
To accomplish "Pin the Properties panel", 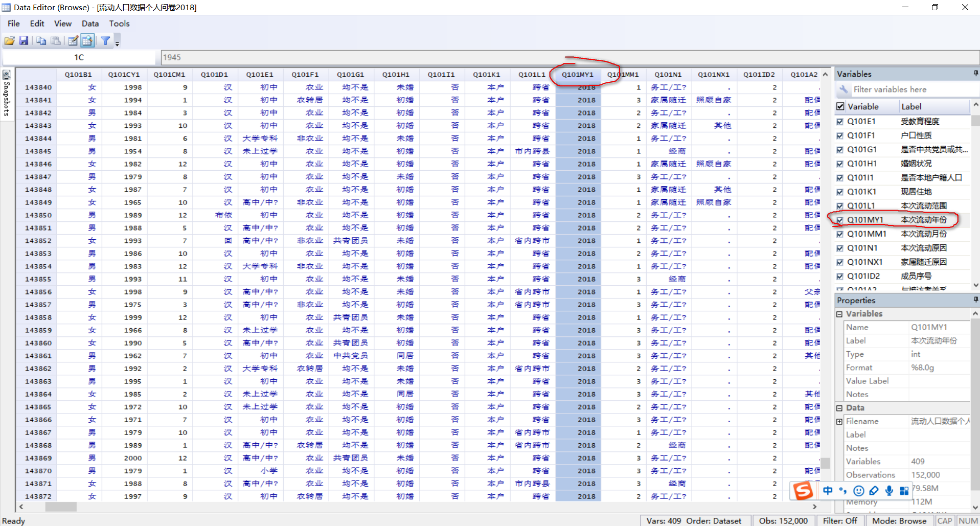I will (975, 300).
